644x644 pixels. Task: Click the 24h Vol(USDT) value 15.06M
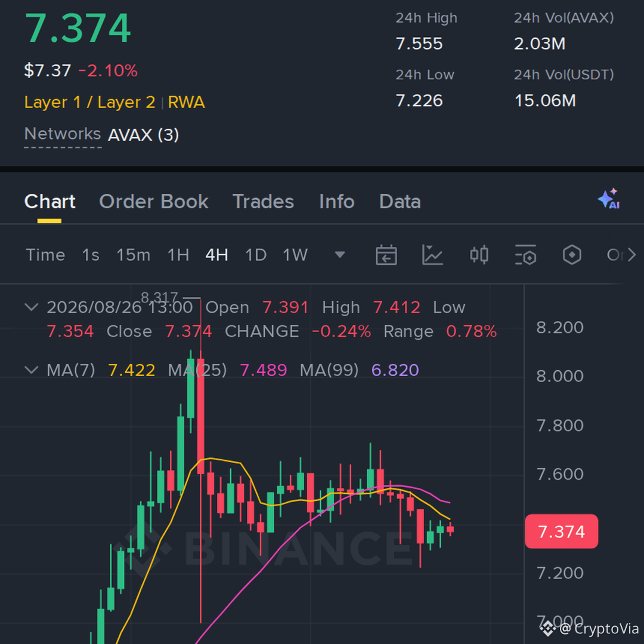pyautogui.click(x=545, y=101)
